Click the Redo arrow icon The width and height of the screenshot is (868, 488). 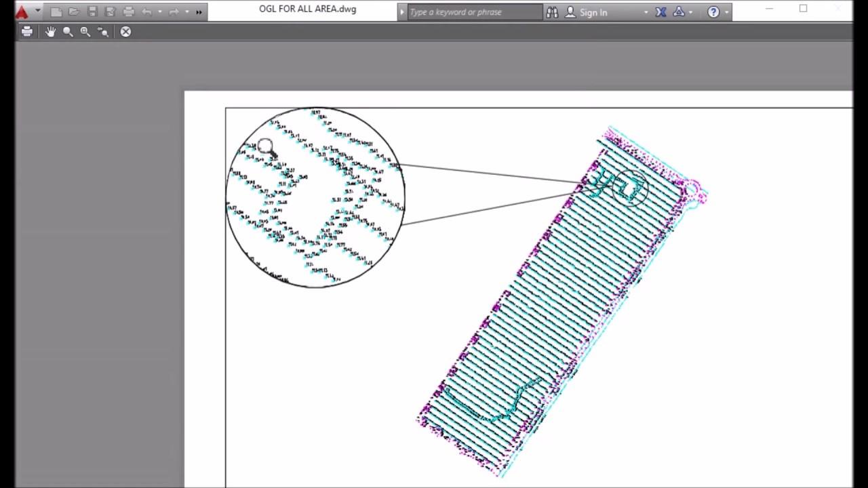click(174, 12)
